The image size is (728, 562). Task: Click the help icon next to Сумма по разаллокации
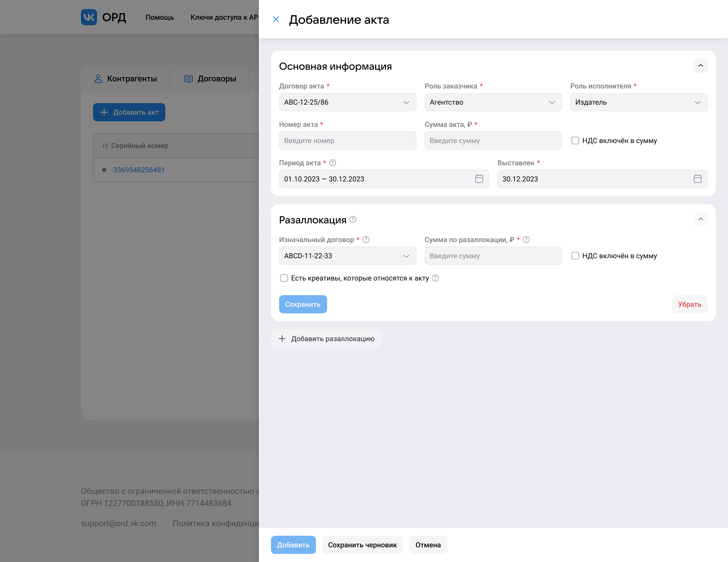point(526,240)
